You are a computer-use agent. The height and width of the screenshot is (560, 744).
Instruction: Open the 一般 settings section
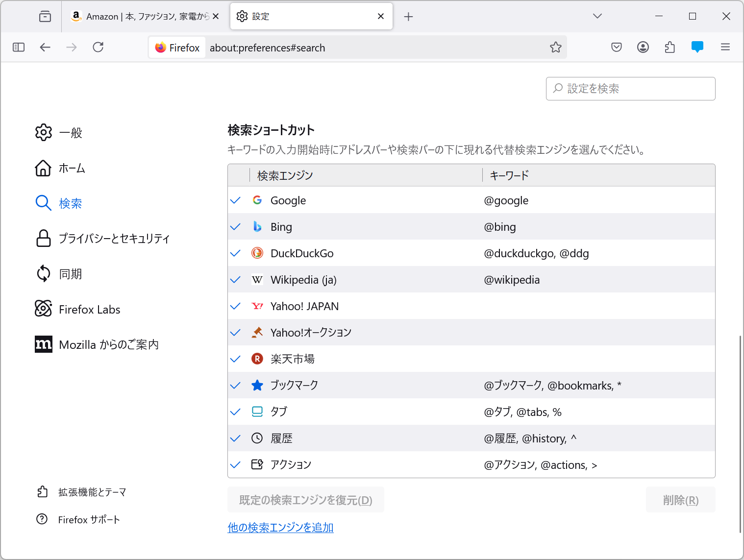click(71, 132)
